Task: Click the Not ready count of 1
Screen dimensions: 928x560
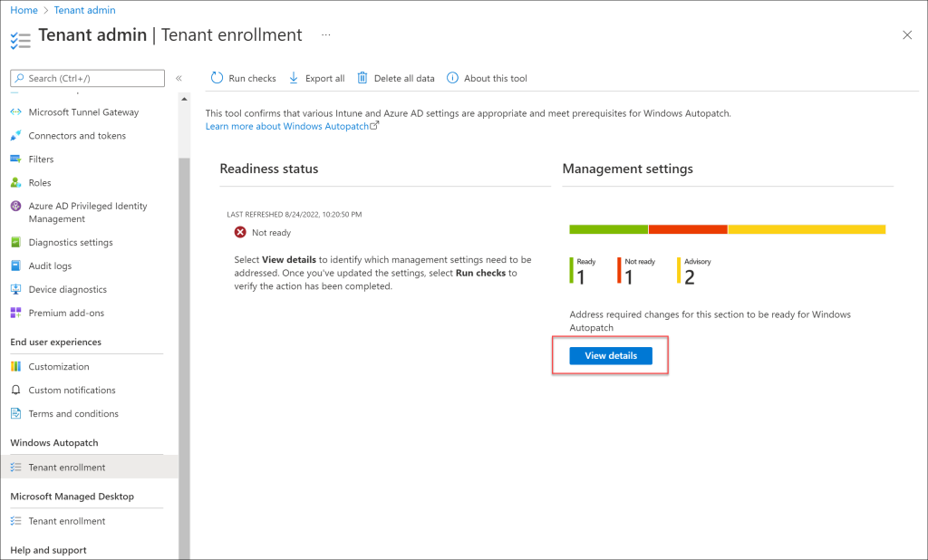Action: click(x=629, y=277)
